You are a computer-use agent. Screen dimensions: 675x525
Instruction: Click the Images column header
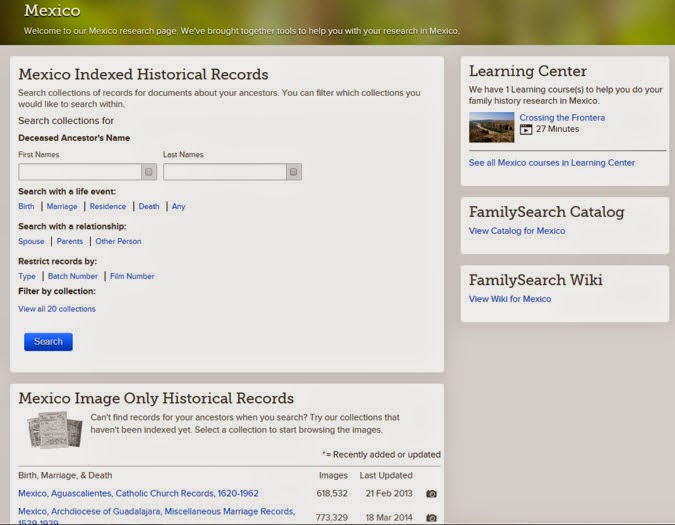click(x=333, y=476)
